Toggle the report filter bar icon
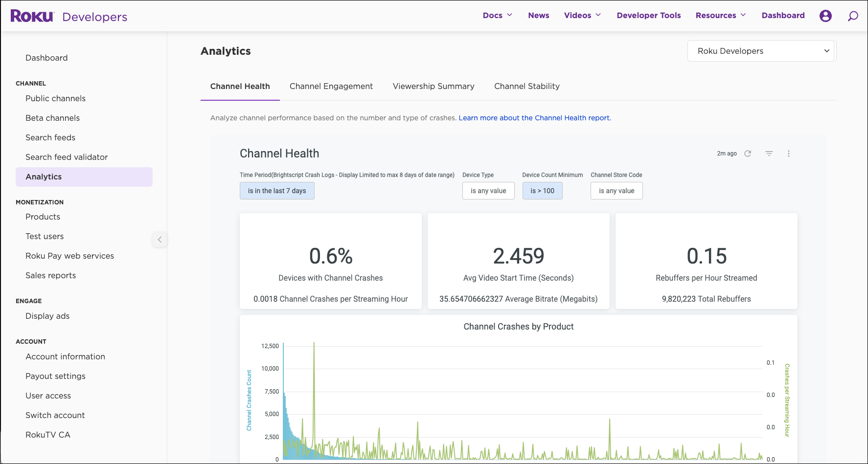This screenshot has height=464, width=868. click(769, 154)
